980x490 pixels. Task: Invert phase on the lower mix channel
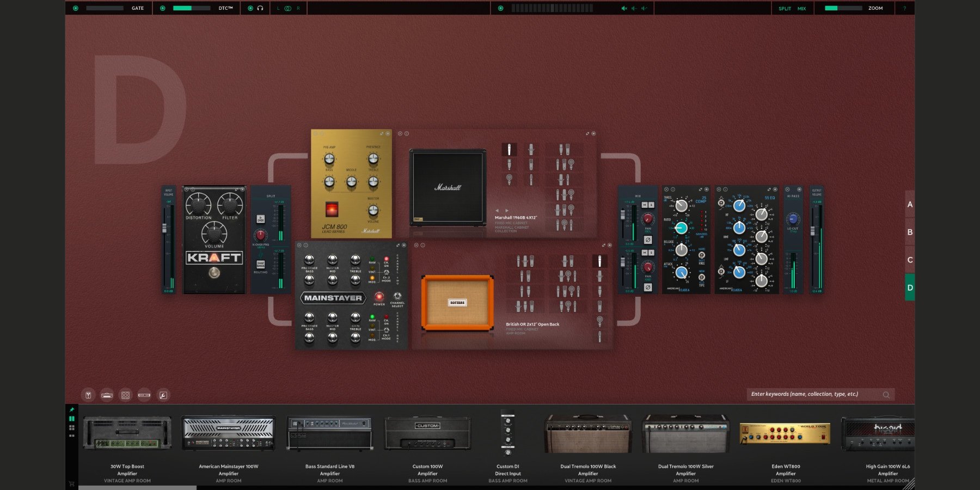click(x=648, y=287)
